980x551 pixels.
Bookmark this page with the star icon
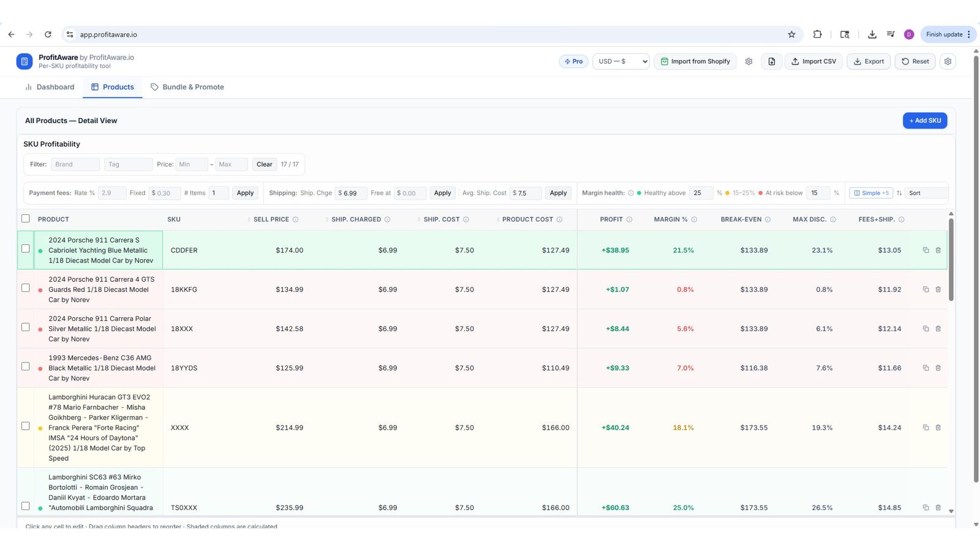click(791, 34)
